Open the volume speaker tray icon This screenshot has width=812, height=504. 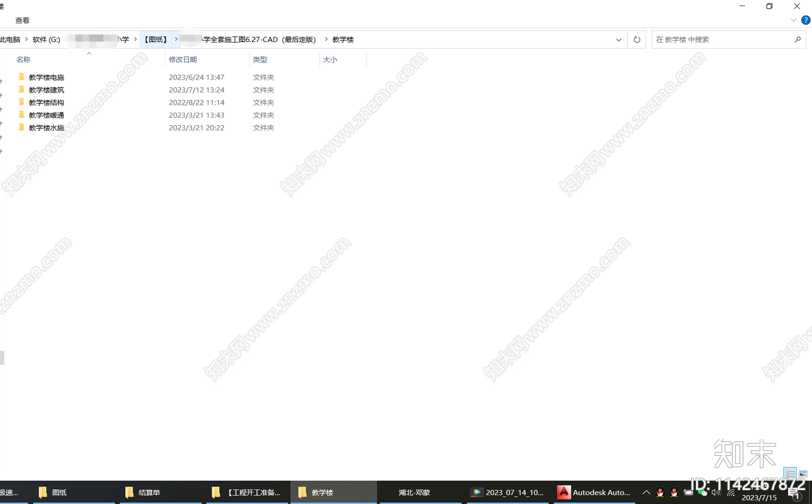pyautogui.click(x=716, y=492)
